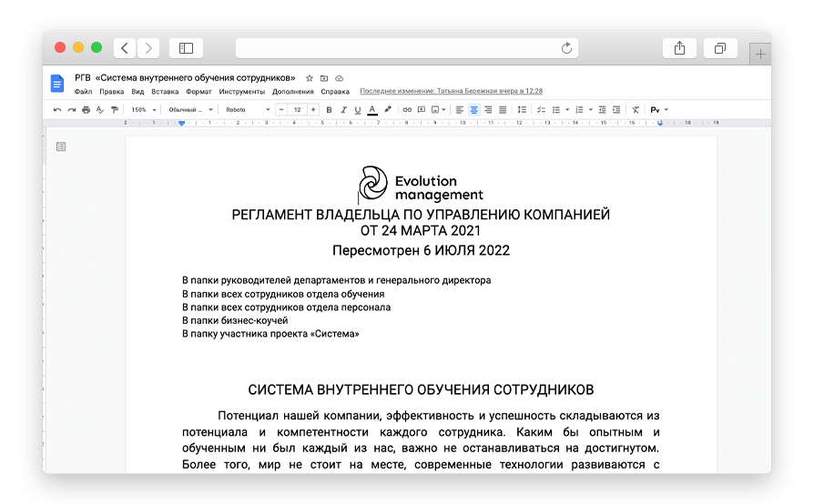Go forward in the browser
Viewport: 814px width, 504px height.
148,48
